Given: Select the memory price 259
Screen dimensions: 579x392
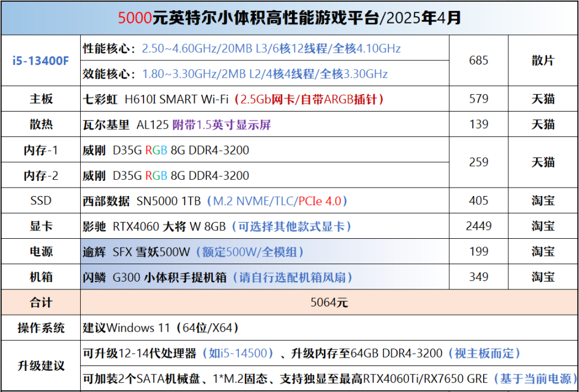Looking at the screenshot, I should point(478,162).
